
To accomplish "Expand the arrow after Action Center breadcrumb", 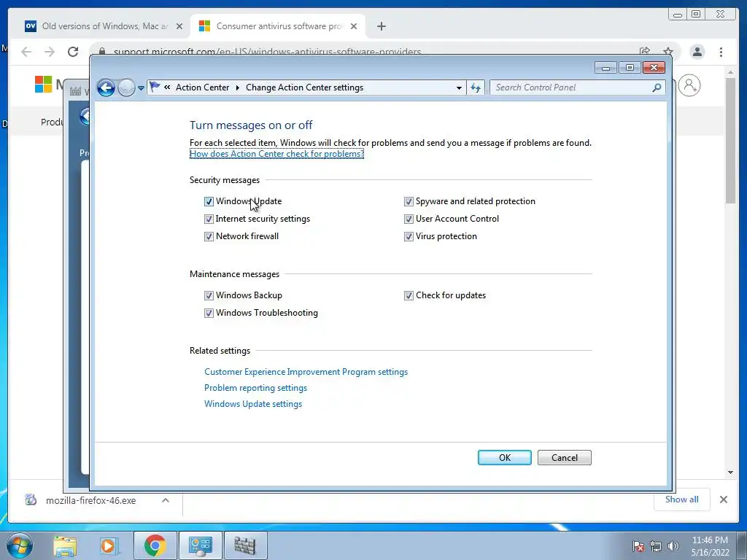I will [x=237, y=87].
